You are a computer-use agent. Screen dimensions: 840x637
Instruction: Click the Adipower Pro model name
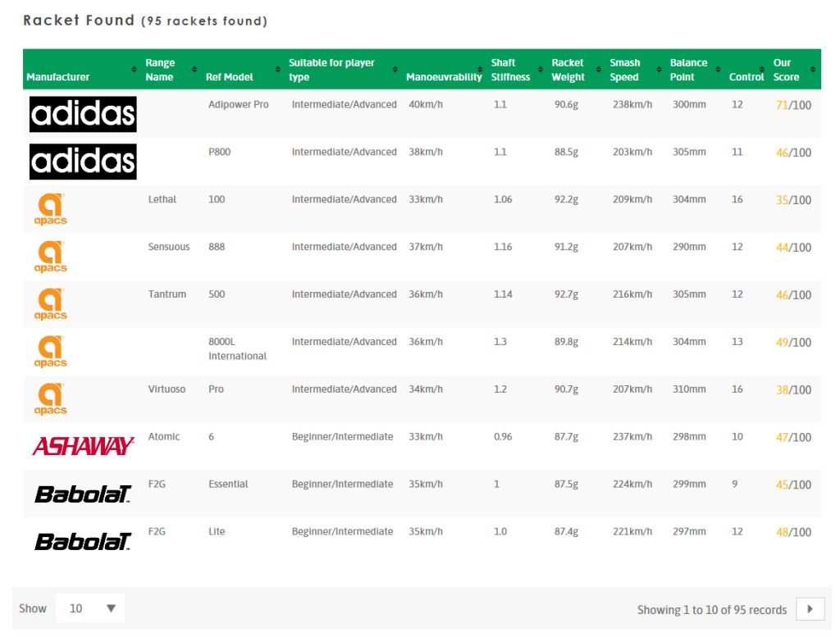(x=239, y=104)
